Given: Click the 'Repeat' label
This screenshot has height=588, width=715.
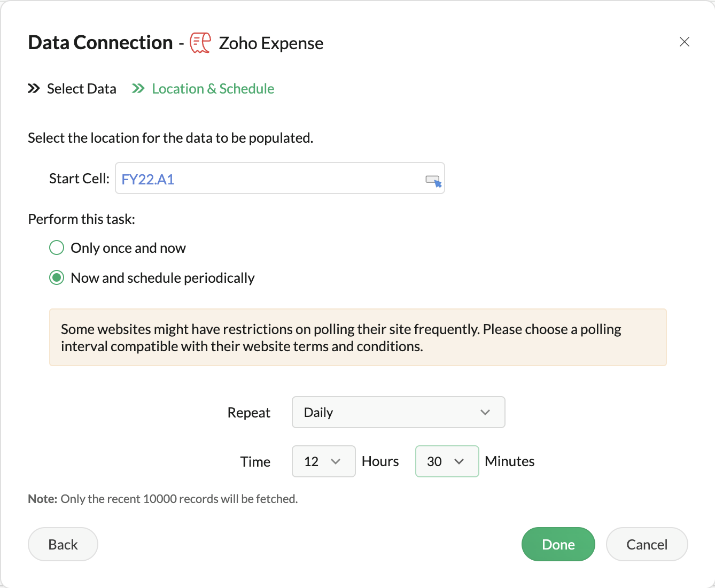Looking at the screenshot, I should (249, 413).
